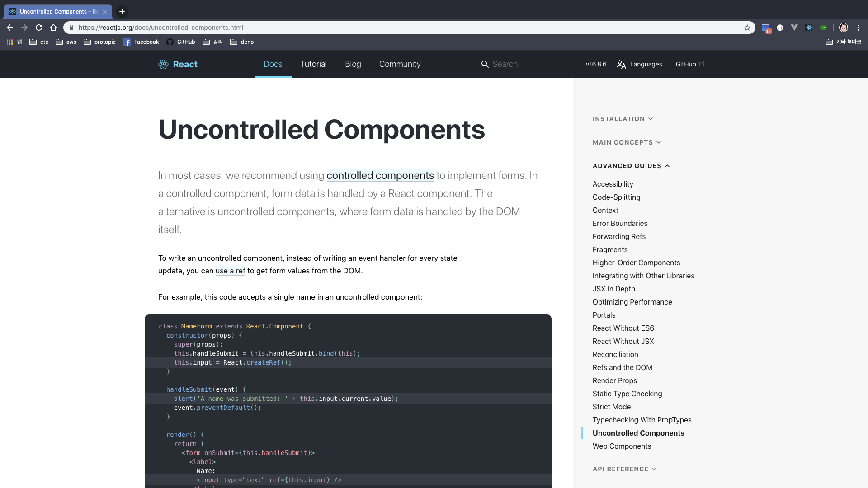Viewport: 868px width, 488px height.
Task: Go to browser home page
Action: [x=53, y=28]
